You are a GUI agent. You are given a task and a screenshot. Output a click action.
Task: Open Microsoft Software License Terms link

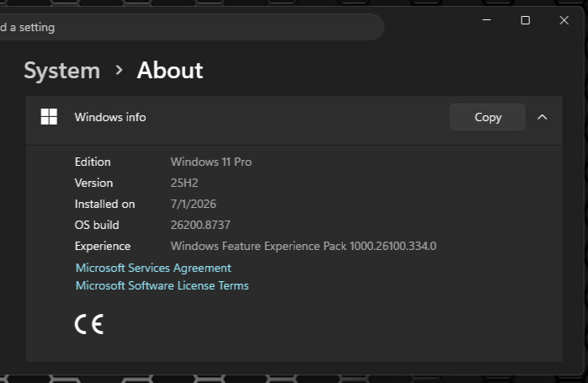click(x=162, y=285)
